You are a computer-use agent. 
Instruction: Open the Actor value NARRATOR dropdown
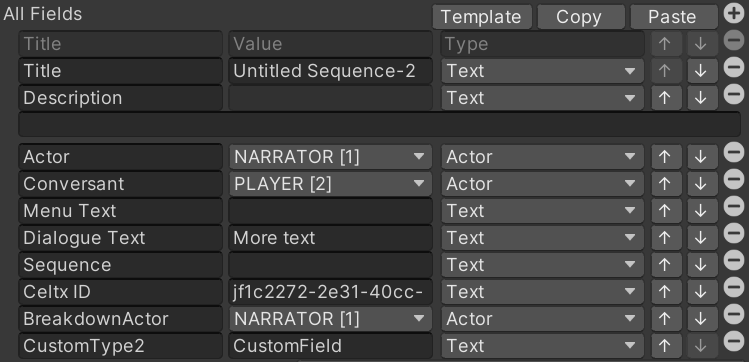click(x=331, y=157)
